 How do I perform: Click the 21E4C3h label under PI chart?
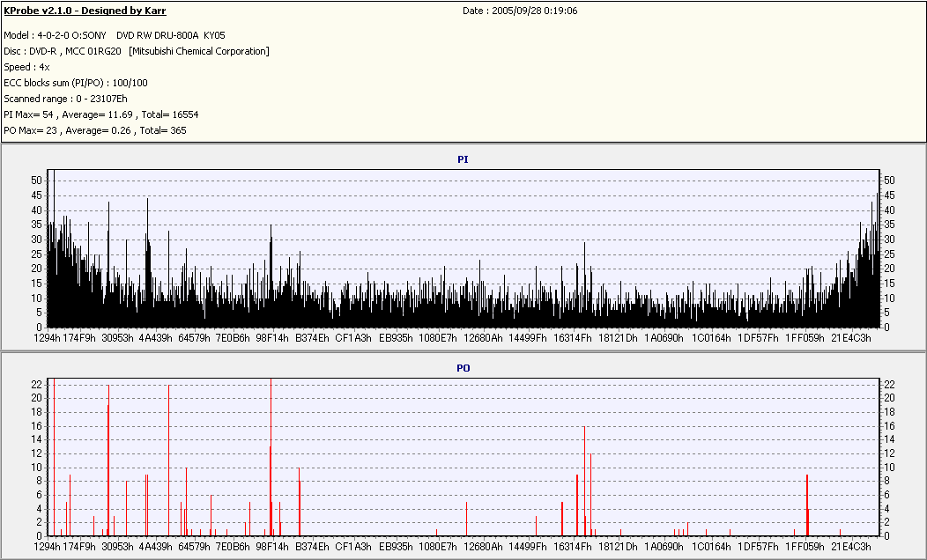[x=851, y=338]
